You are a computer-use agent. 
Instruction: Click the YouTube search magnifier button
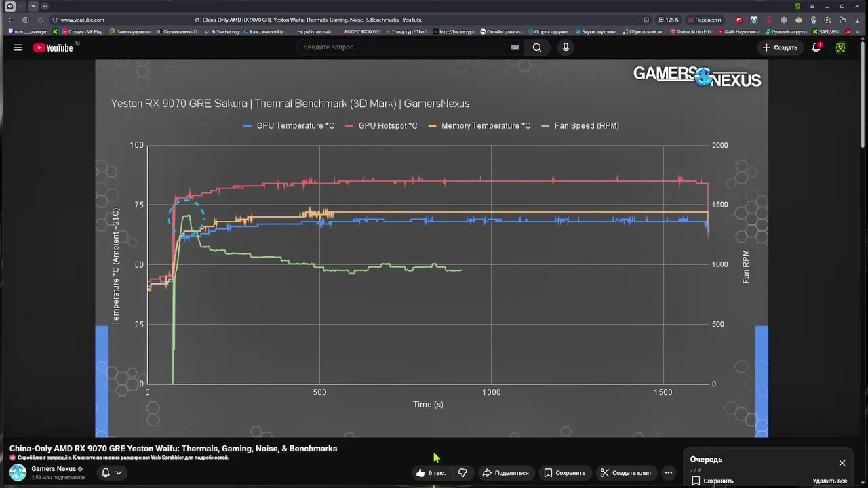(537, 47)
